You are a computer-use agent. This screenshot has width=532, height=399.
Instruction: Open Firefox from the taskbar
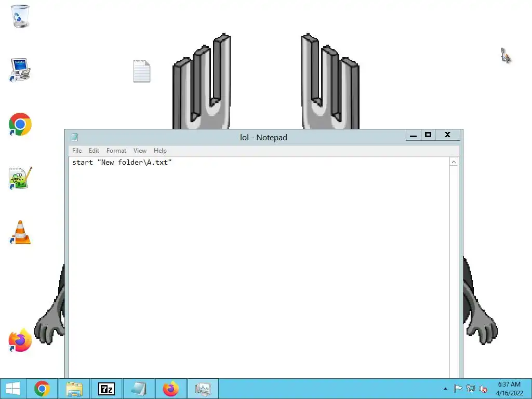pyautogui.click(x=170, y=389)
